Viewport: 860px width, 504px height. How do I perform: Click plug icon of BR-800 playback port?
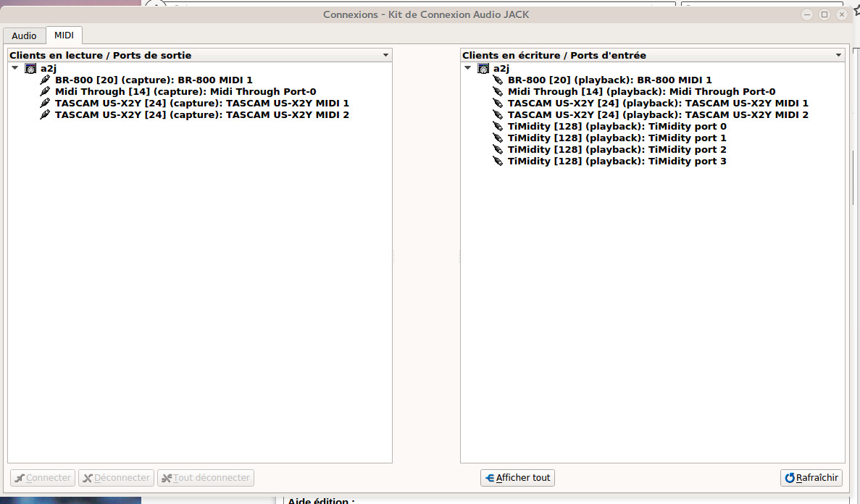498,80
